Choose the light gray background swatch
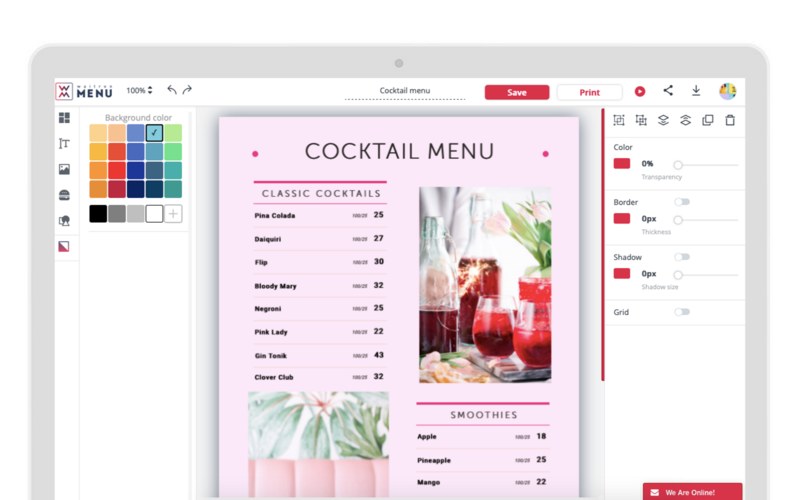 point(135,214)
